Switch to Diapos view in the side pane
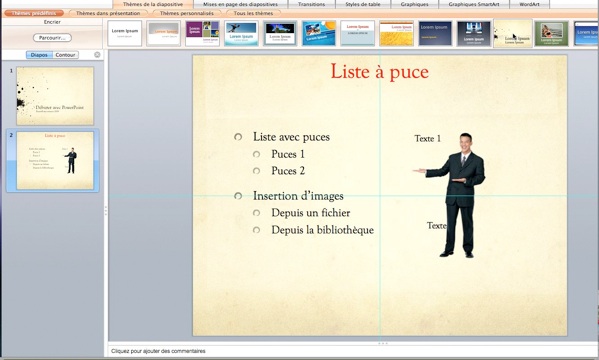The height and width of the screenshot is (360, 599). pyautogui.click(x=39, y=55)
